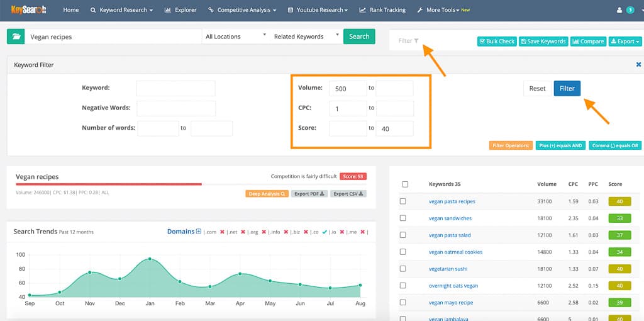Click the green score 33 badge
Screen dimensions: 644x321
tap(618, 218)
